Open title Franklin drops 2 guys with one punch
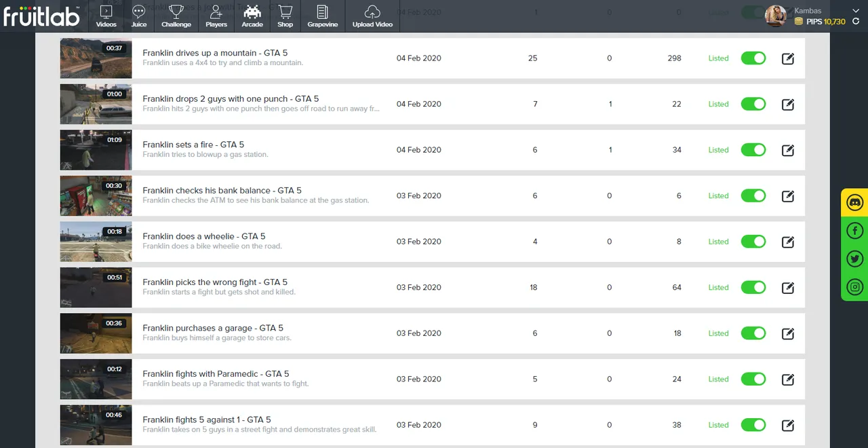This screenshot has height=448, width=868. [x=231, y=99]
